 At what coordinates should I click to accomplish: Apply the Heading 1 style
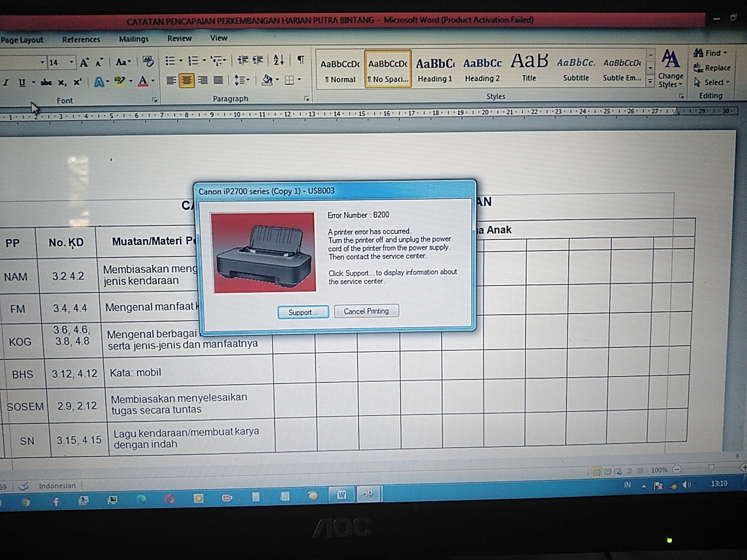(435, 69)
